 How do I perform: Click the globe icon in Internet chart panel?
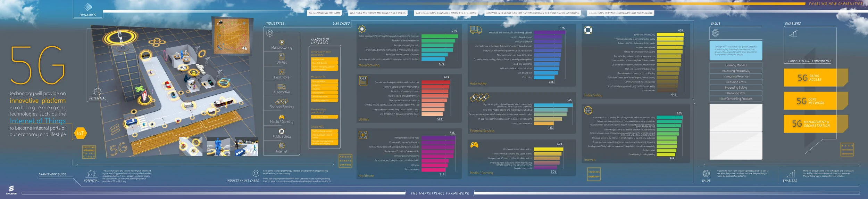(588, 110)
